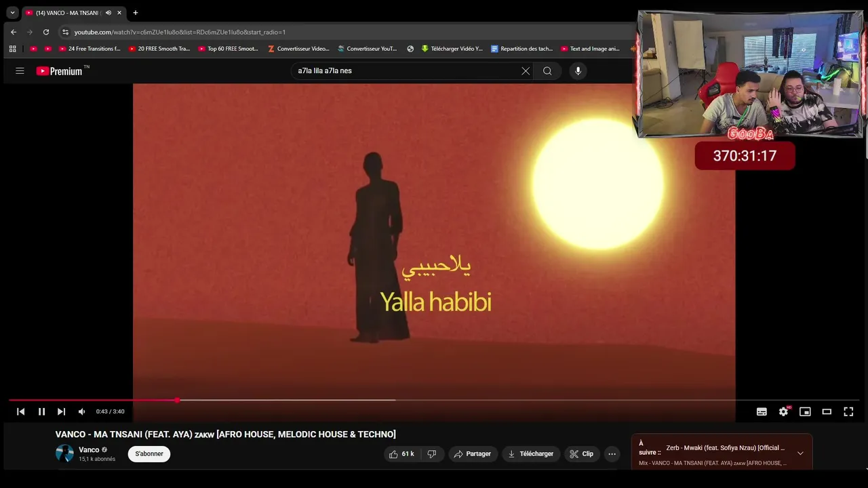Click the '15,1 k abonnés' subscriber count

coord(97,460)
